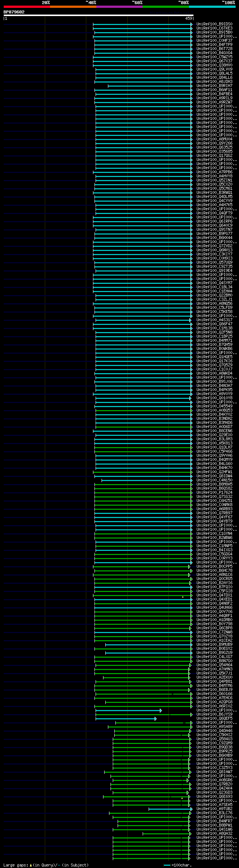Select hit label UniRef100_B4FBE4

tap(214, 94)
